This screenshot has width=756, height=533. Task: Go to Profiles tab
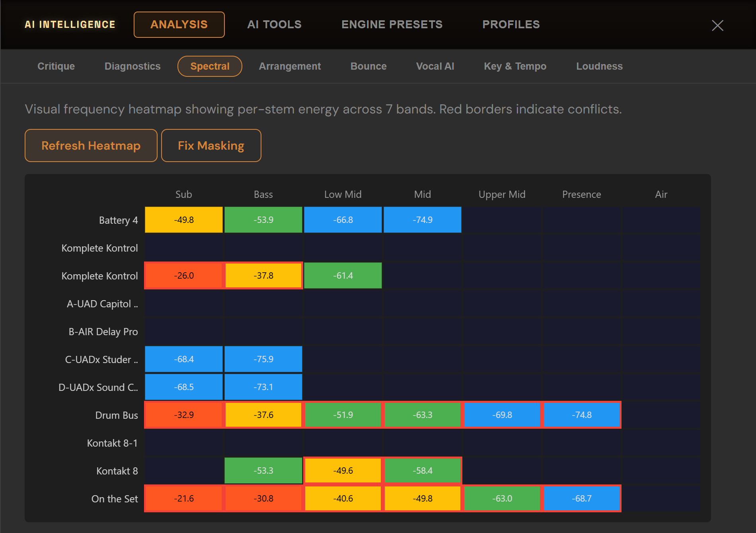tap(511, 25)
